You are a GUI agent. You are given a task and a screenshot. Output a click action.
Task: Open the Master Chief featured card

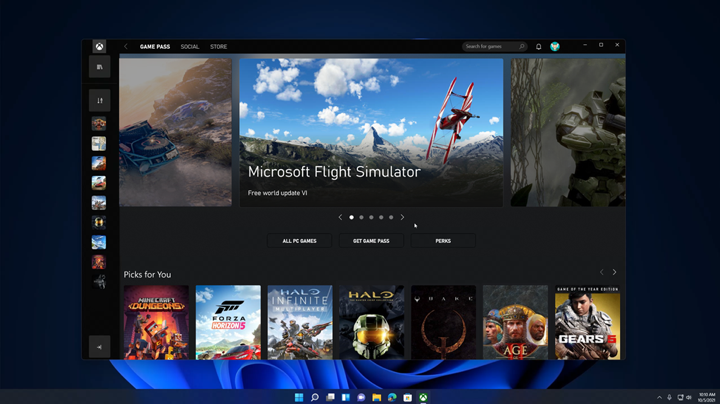(568, 132)
